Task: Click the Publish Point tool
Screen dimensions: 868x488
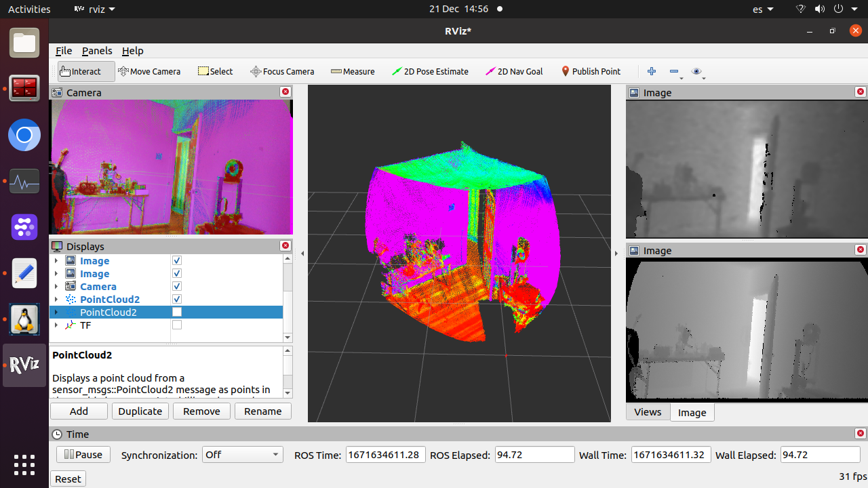Action: tap(590, 71)
